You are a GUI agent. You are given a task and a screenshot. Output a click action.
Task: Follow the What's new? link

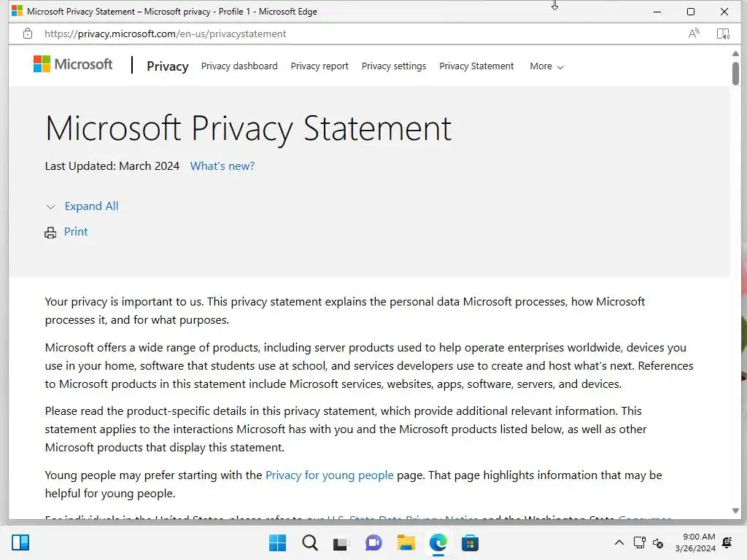click(x=222, y=166)
